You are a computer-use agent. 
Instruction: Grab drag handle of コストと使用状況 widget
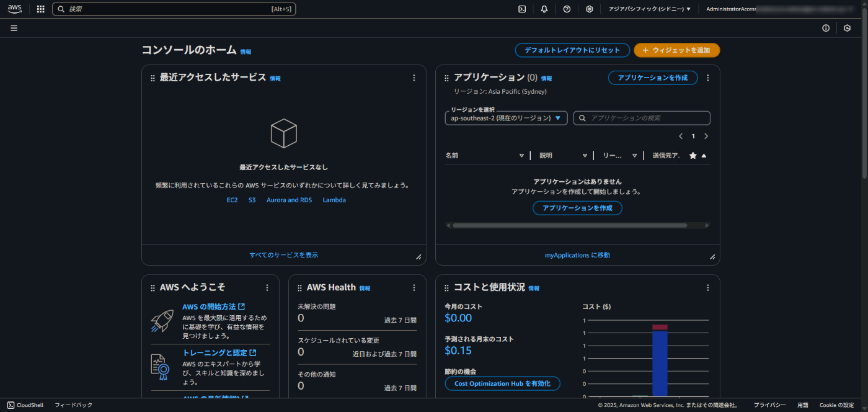pos(446,288)
